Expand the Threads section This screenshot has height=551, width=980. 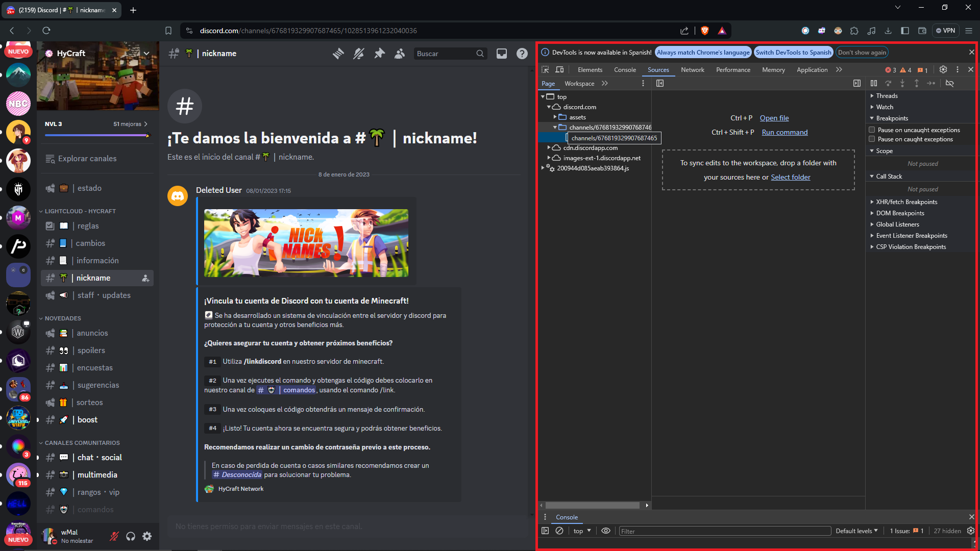(887, 96)
